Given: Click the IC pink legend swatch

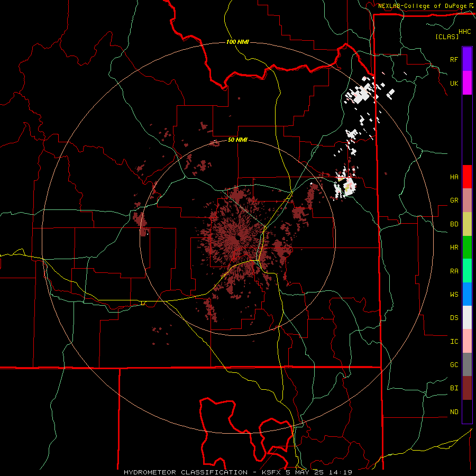Looking at the screenshot, I should [467, 341].
